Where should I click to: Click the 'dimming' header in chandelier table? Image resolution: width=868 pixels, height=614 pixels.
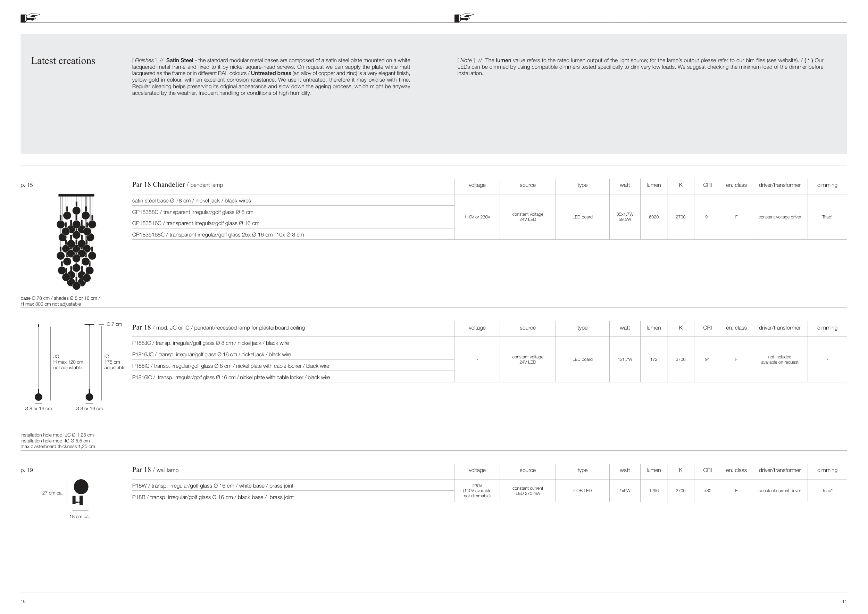(827, 185)
